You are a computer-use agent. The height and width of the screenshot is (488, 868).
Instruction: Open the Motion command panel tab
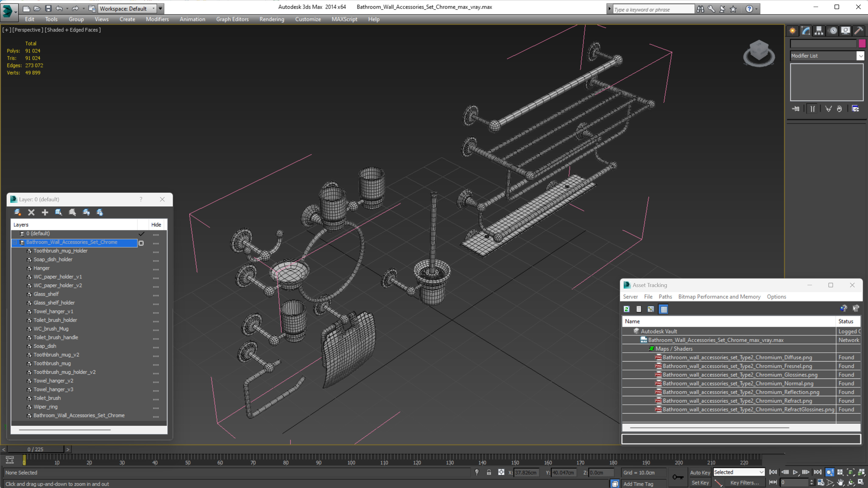click(833, 31)
